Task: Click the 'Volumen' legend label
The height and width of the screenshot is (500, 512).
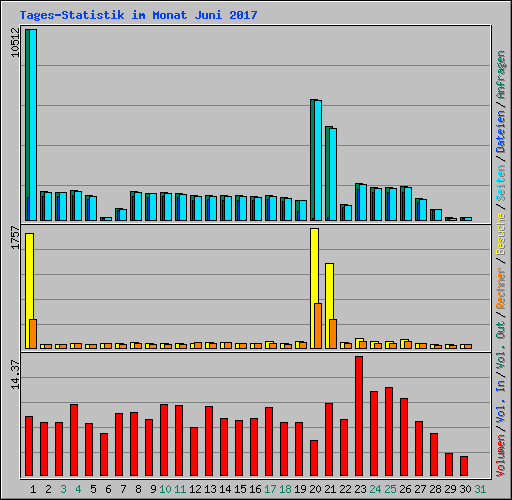Action: pyautogui.click(x=501, y=456)
